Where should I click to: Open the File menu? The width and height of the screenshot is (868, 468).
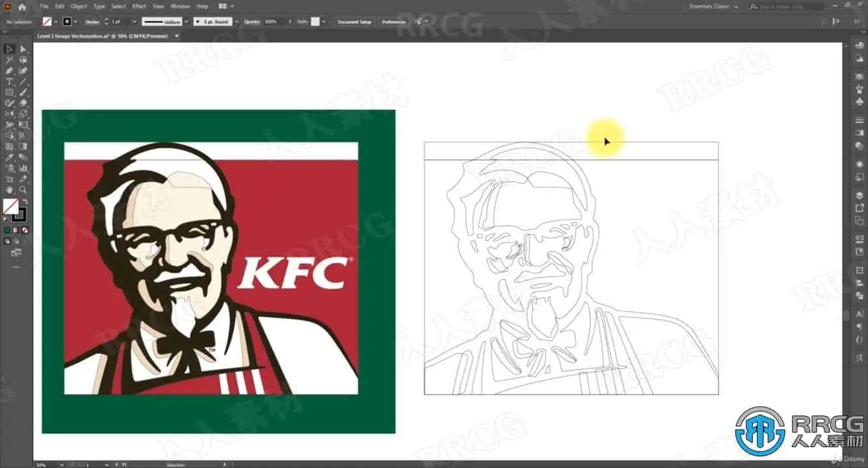click(x=44, y=6)
